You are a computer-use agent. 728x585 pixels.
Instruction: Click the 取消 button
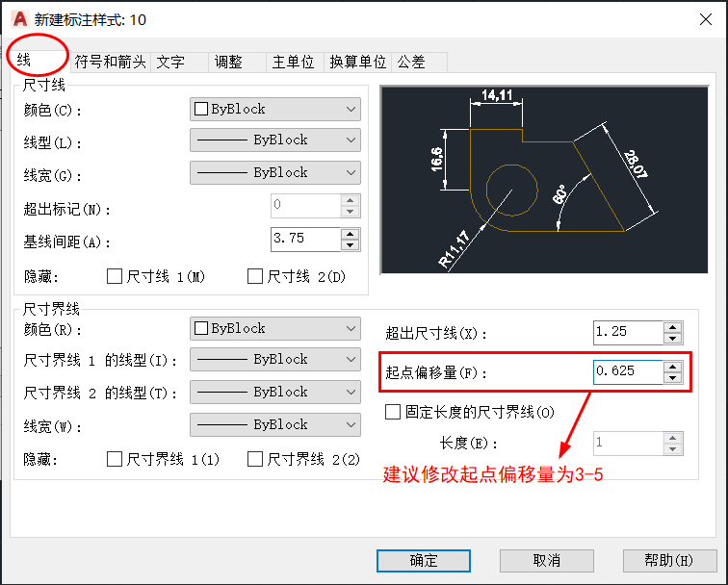(x=546, y=560)
